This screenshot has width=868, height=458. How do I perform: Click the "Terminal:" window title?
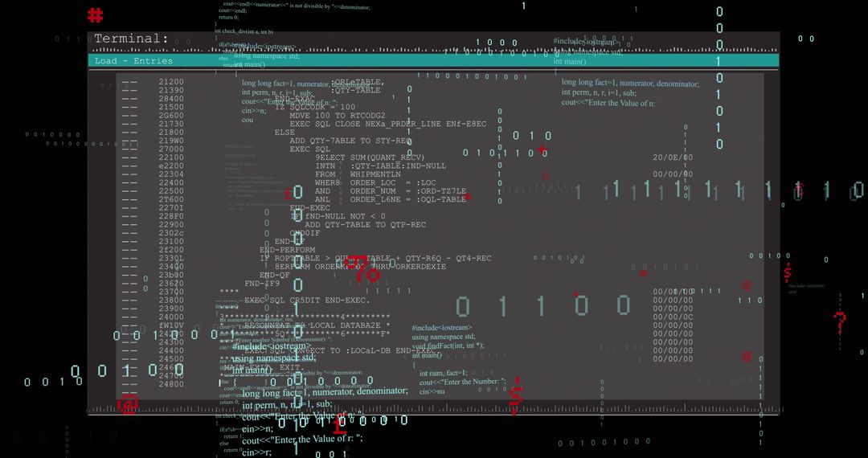pyautogui.click(x=131, y=39)
